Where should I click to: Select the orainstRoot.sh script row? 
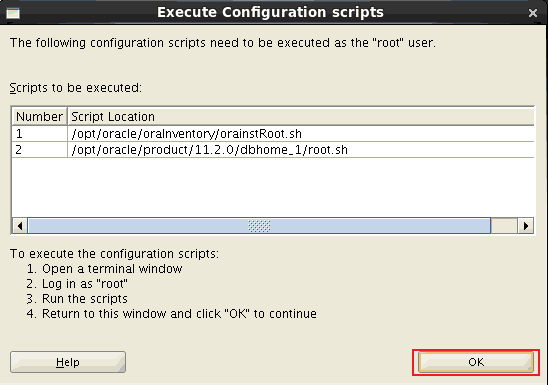273,133
